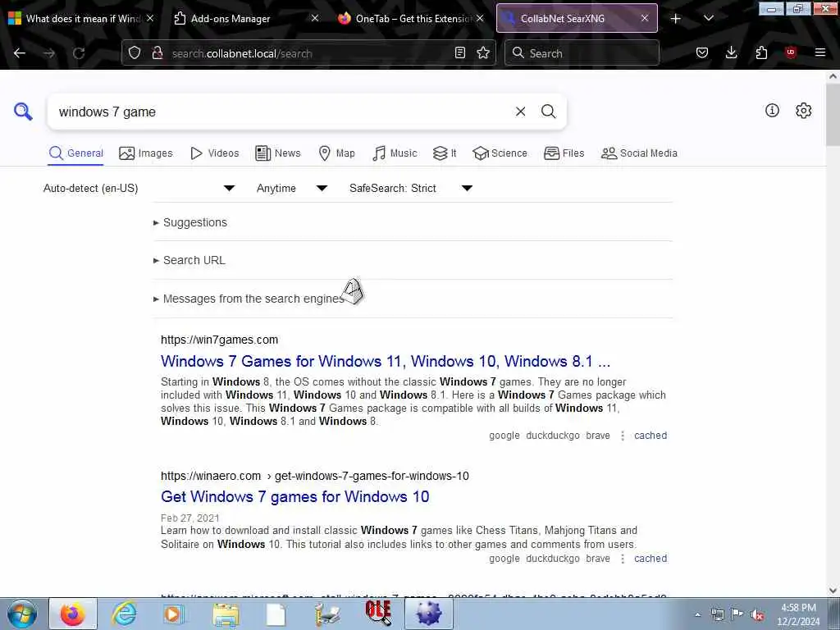Toggle Reader View icon
This screenshot has height=630, width=840.
pyautogui.click(x=459, y=53)
